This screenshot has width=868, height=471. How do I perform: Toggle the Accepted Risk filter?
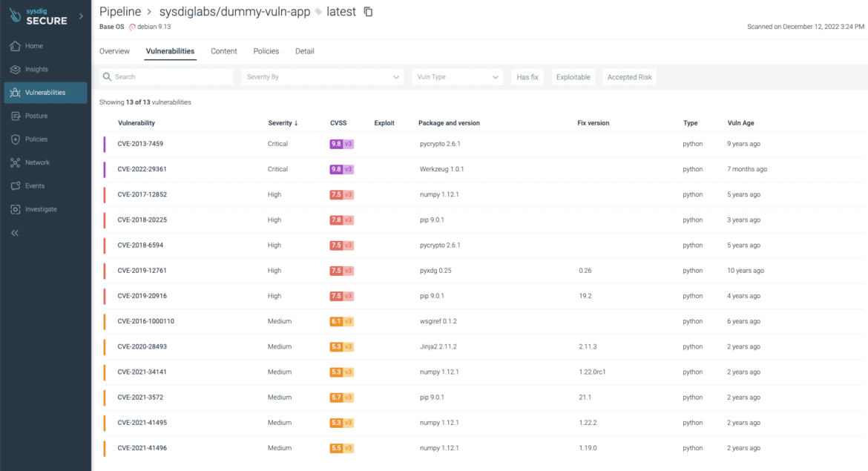(x=629, y=77)
